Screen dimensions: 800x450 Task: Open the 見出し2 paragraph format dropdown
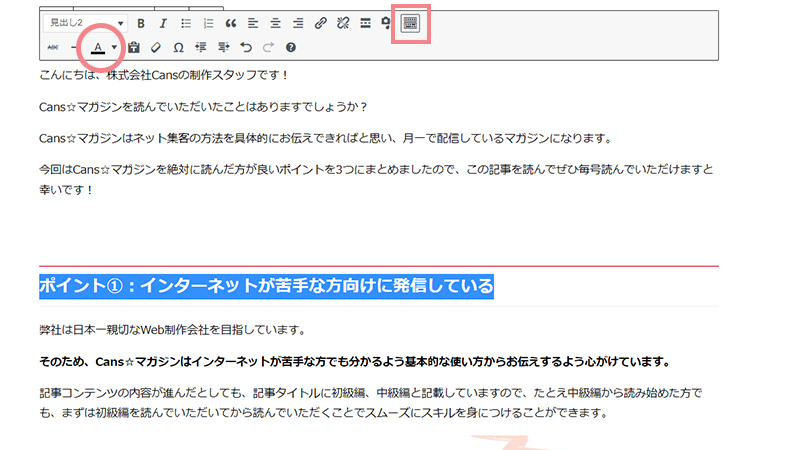click(86, 23)
